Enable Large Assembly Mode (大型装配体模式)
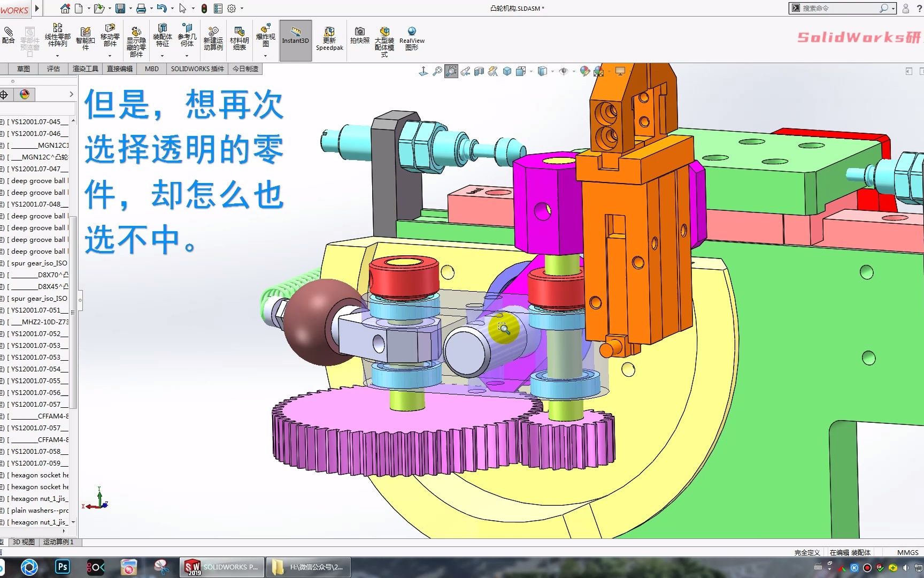The image size is (924, 578). coord(384,42)
